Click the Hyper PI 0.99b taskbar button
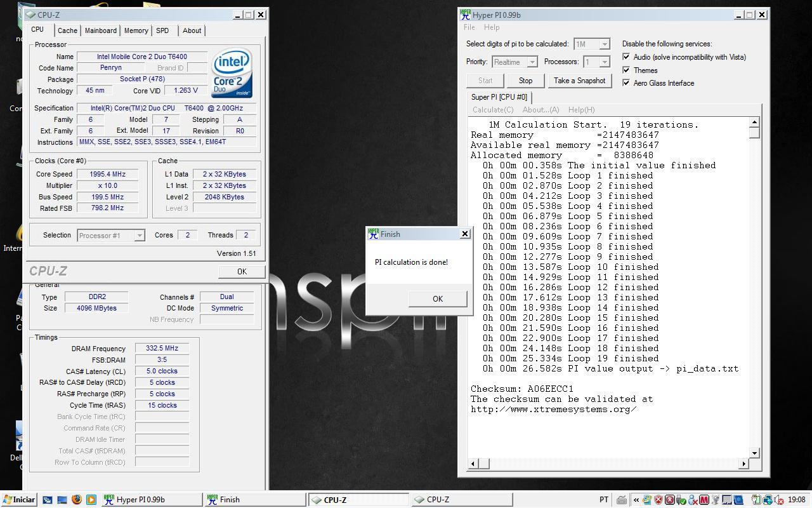 click(151, 500)
